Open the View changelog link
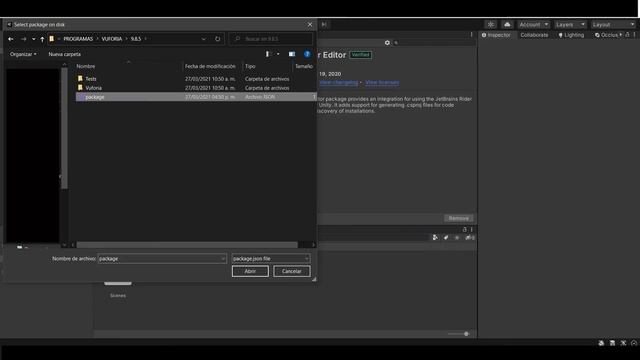 338,82
